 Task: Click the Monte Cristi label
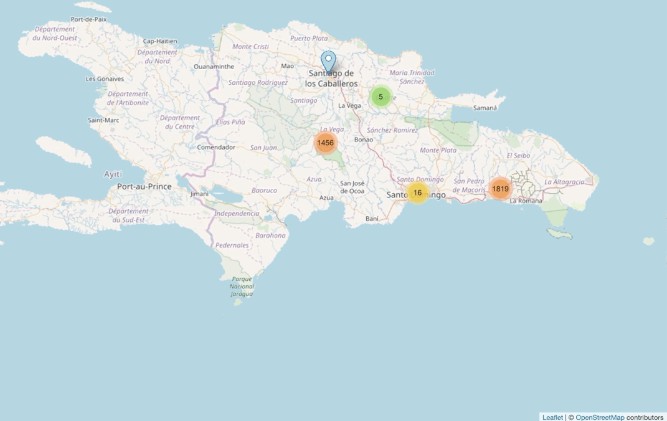(250, 46)
